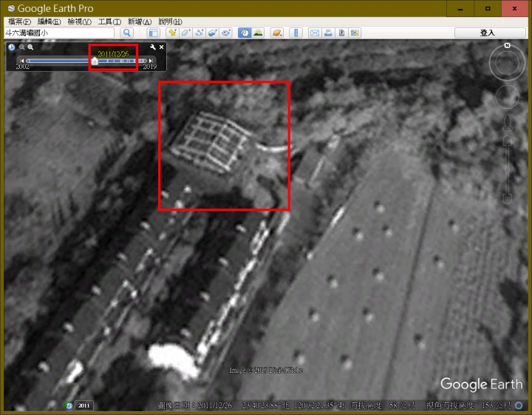532x415 pixels.
Task: Click the 2002 start year label
Action: point(22,67)
